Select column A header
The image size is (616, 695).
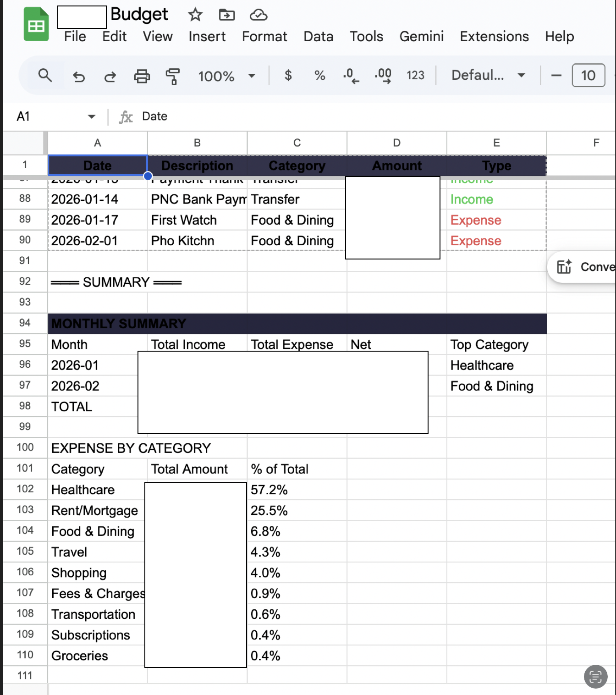point(98,143)
